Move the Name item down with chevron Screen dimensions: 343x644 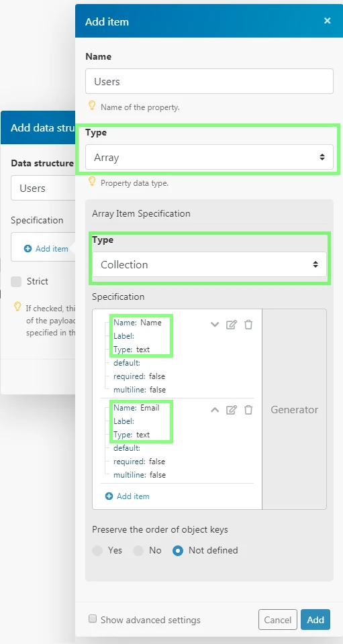tap(214, 325)
